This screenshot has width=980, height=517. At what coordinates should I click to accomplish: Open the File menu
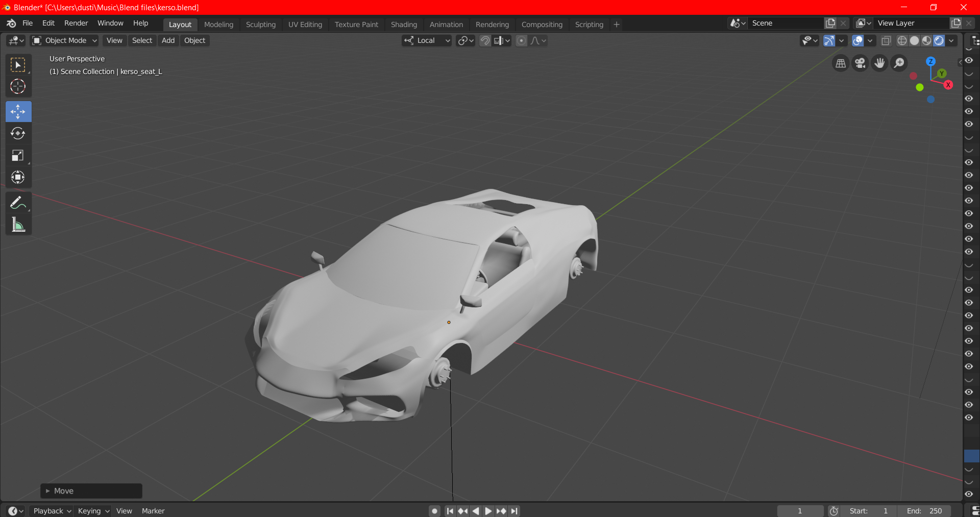coord(28,23)
